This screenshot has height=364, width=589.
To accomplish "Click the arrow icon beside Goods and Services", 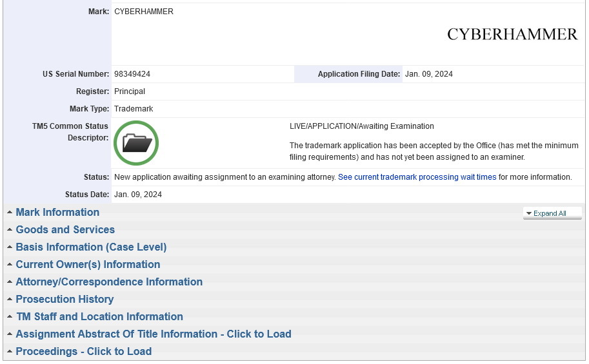I will (10, 230).
